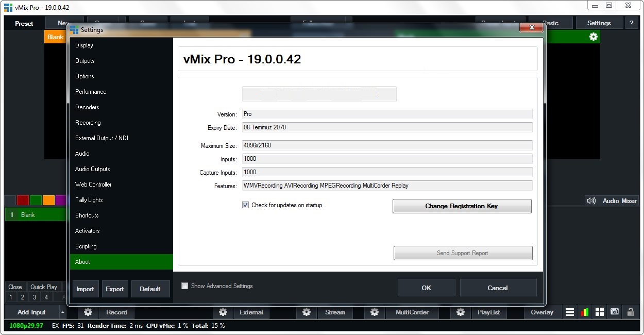Screen dimensions: 644x335
Task: Show statistics with colored bars icon
Action: click(x=585, y=312)
